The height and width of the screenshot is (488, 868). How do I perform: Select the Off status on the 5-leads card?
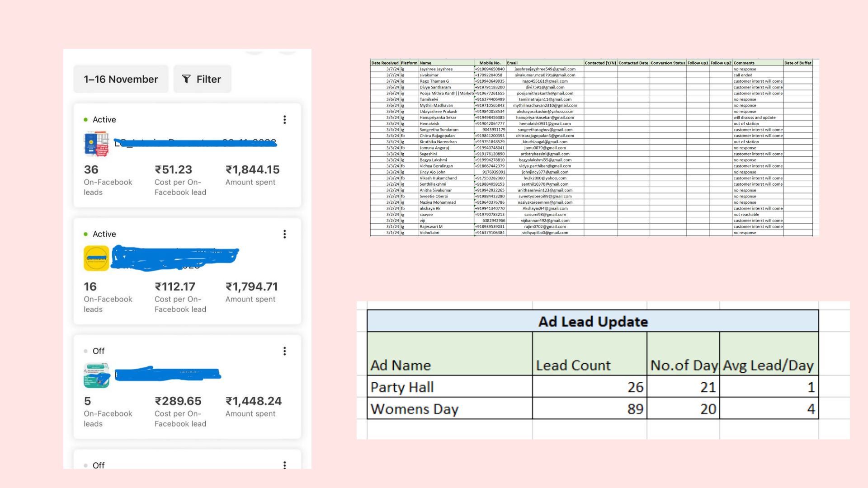[94, 351]
